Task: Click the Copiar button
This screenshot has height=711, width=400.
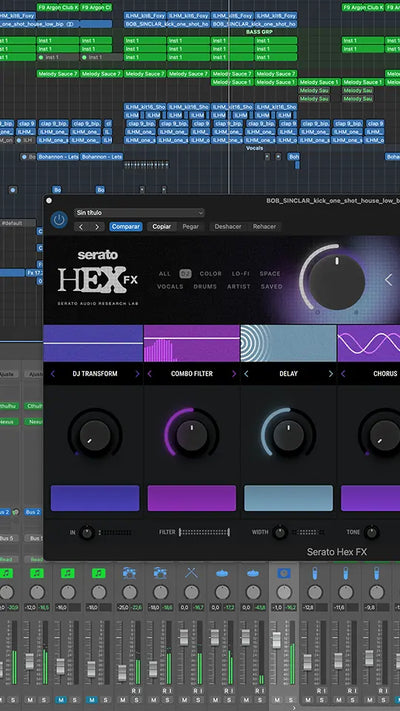Action: click(x=161, y=227)
